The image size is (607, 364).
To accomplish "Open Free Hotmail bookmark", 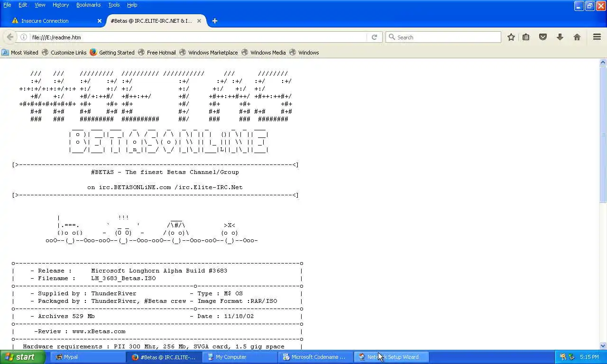I will click(156, 53).
